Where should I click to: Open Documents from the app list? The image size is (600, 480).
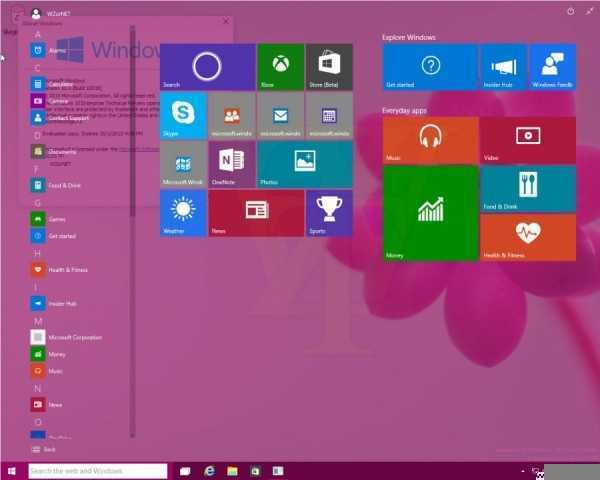click(x=54, y=152)
